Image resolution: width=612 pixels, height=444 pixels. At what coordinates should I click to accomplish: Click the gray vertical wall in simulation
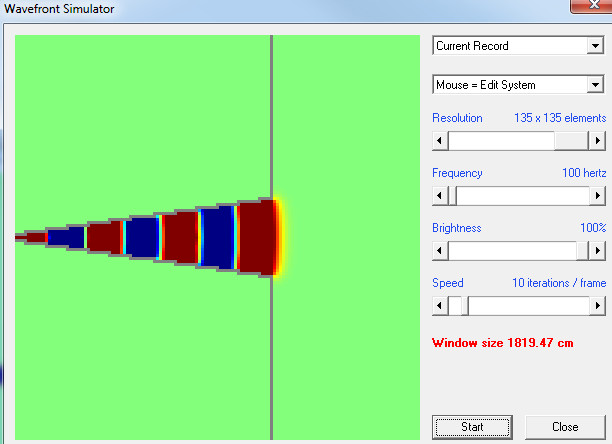(272, 117)
